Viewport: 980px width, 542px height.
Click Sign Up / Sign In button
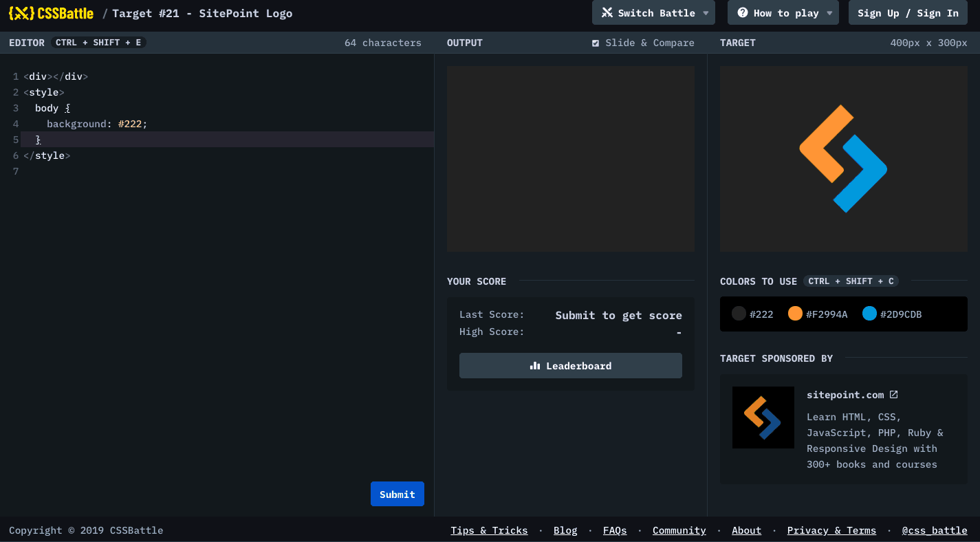[908, 13]
